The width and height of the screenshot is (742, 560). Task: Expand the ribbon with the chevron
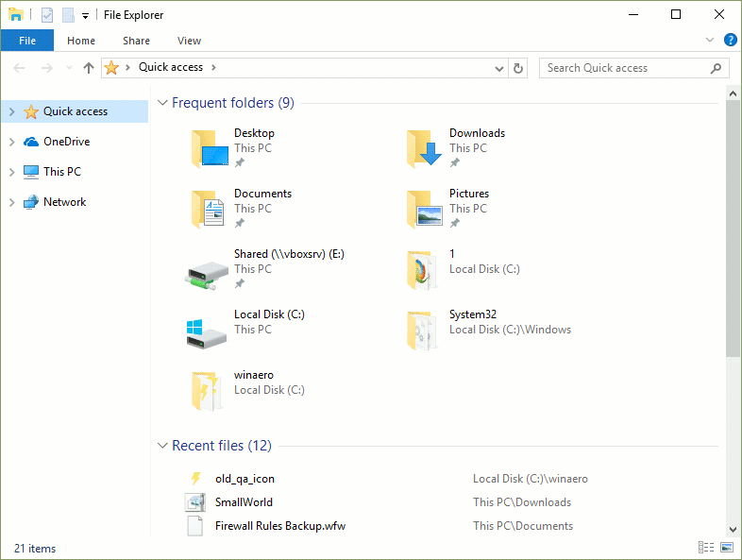709,40
